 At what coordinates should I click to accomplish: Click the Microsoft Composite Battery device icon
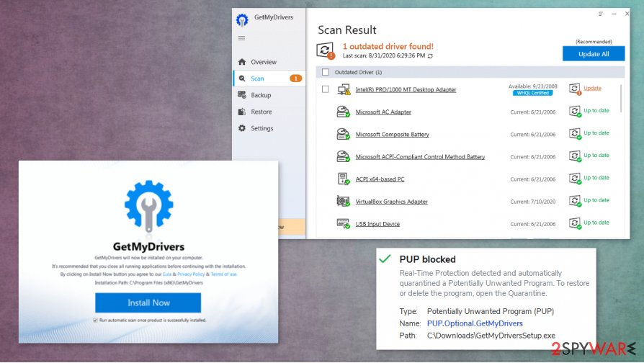343,134
